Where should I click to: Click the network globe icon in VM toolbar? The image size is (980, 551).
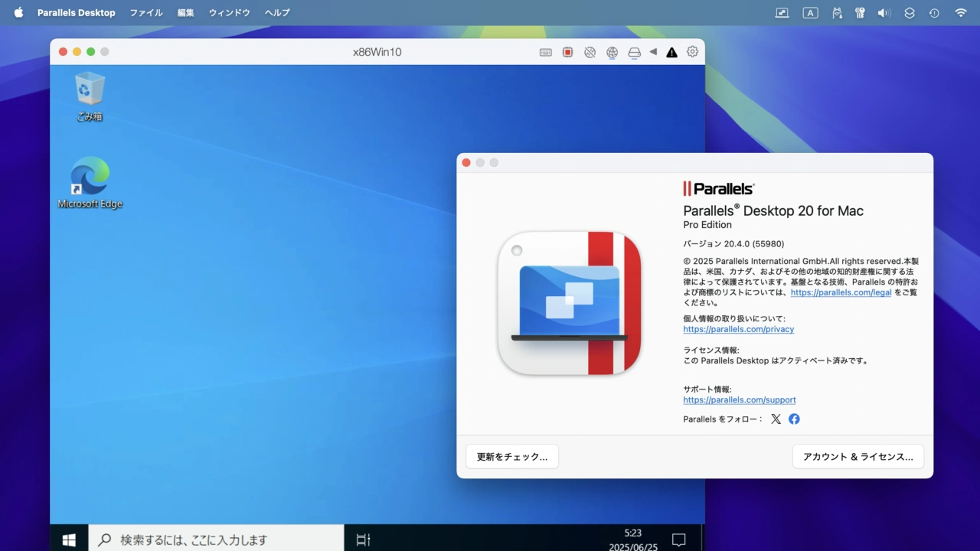pyautogui.click(x=612, y=52)
